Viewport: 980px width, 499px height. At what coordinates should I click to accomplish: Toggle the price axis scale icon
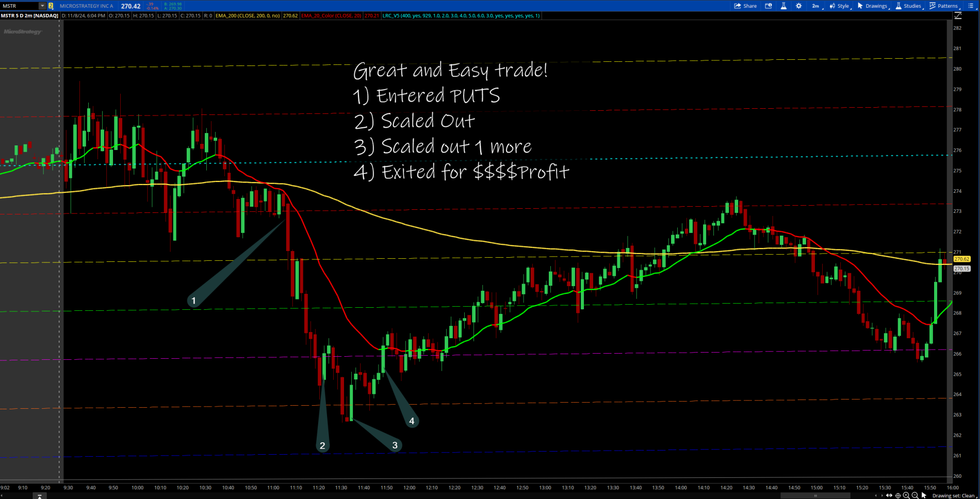[958, 16]
